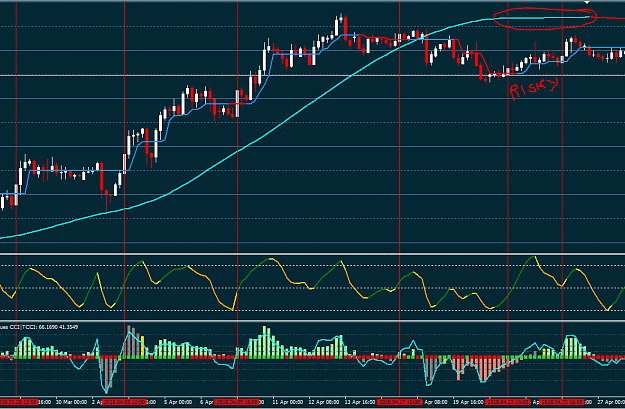Click the 19 Apr 16:00 time axis label
The image size is (625, 409).
pyautogui.click(x=468, y=402)
